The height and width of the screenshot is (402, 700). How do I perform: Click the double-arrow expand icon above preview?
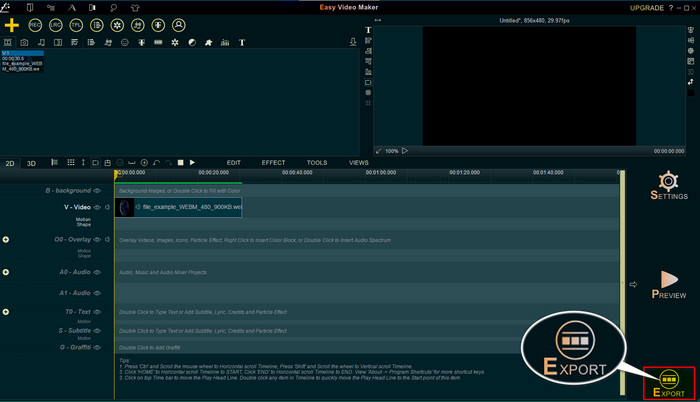click(x=378, y=20)
